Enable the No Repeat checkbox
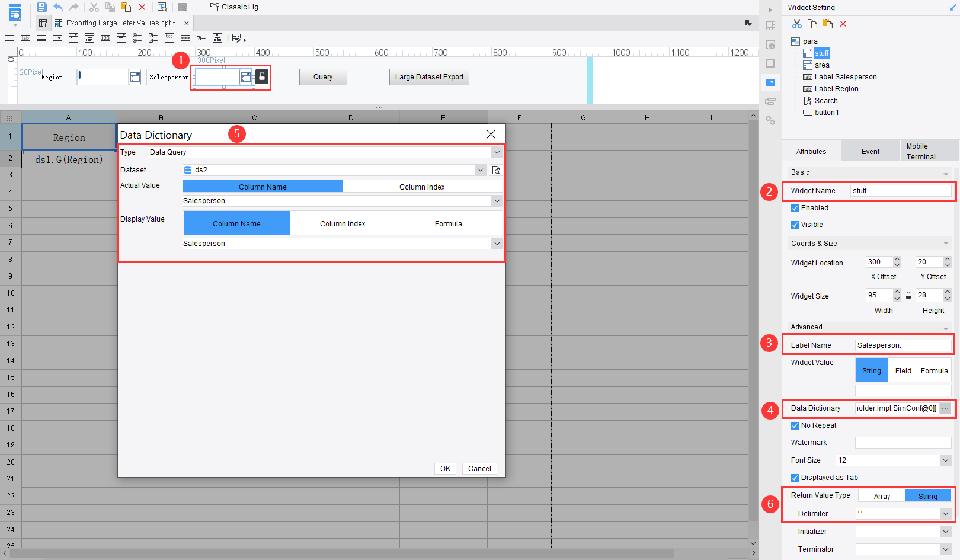This screenshot has width=960, height=560. (795, 425)
